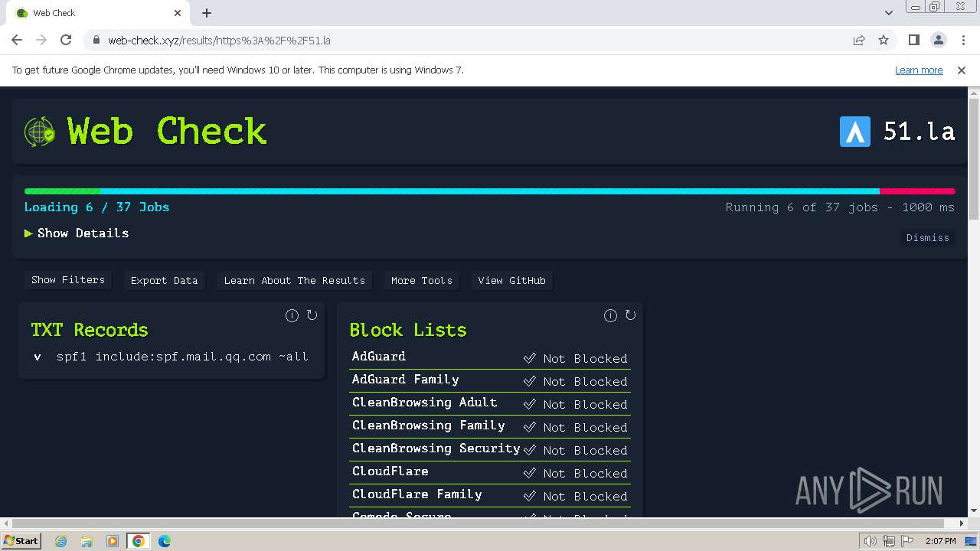Open File Explorer from taskbar
The image size is (980, 551).
[x=87, y=541]
